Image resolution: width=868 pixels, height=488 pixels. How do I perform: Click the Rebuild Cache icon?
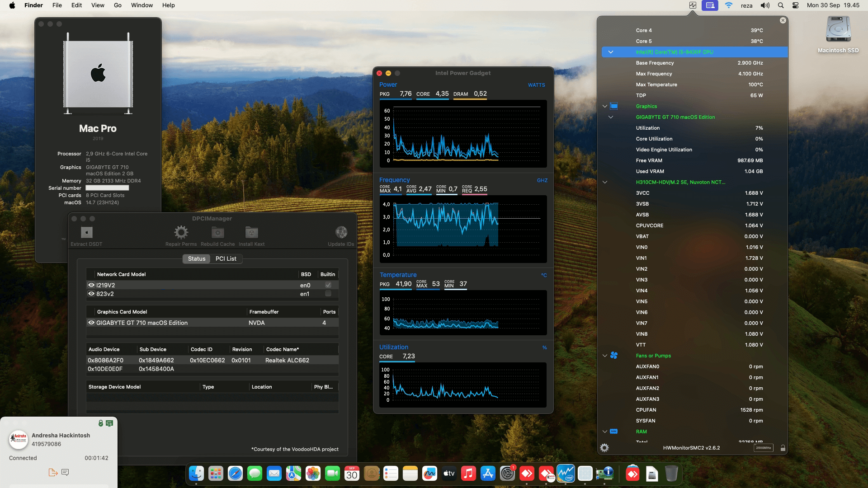[x=217, y=232]
